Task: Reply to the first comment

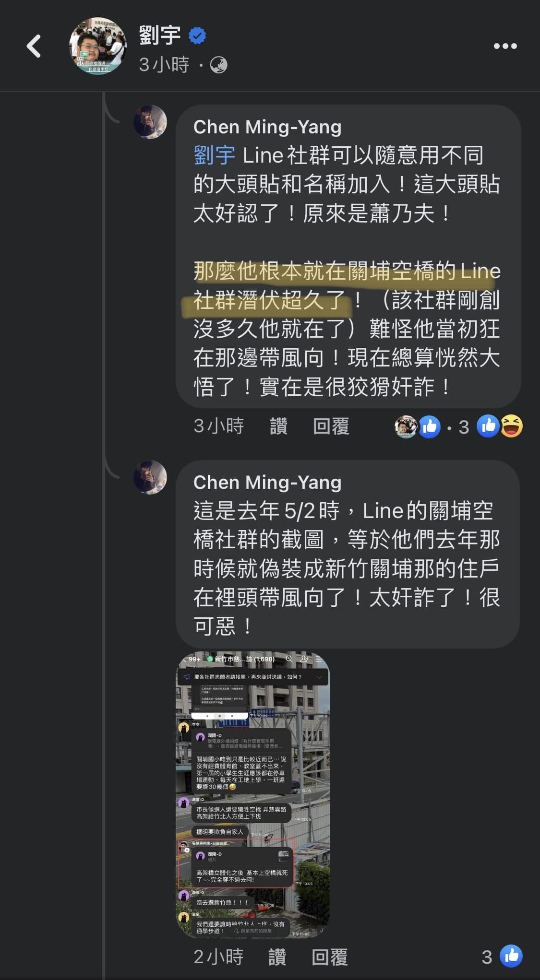Action: (331, 426)
